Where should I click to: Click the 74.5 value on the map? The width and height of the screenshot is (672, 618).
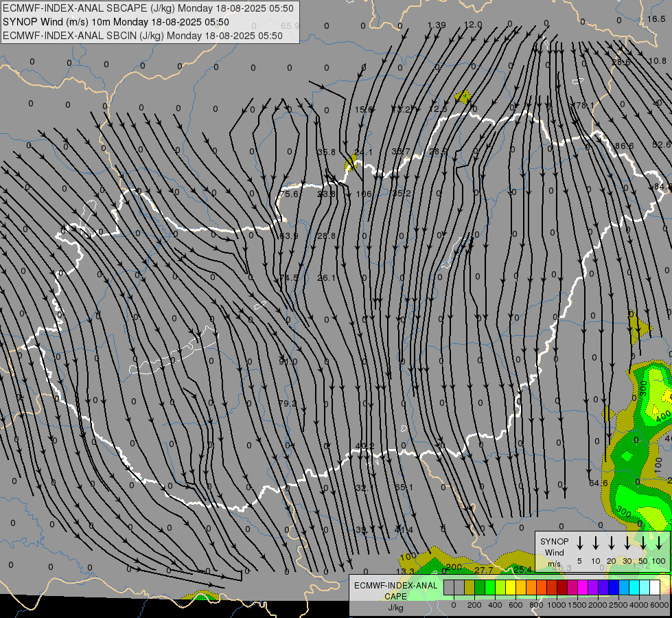(x=288, y=278)
